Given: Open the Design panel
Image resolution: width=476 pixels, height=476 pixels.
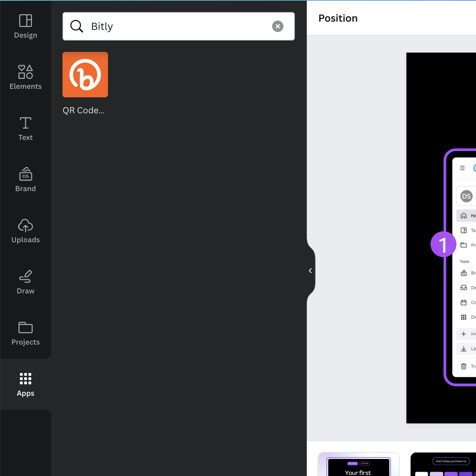Looking at the screenshot, I should 26,26.
